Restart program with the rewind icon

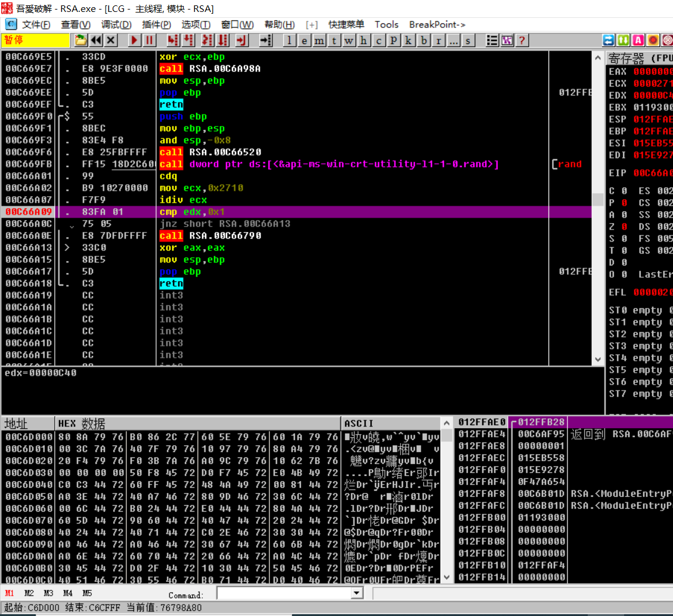(x=96, y=41)
